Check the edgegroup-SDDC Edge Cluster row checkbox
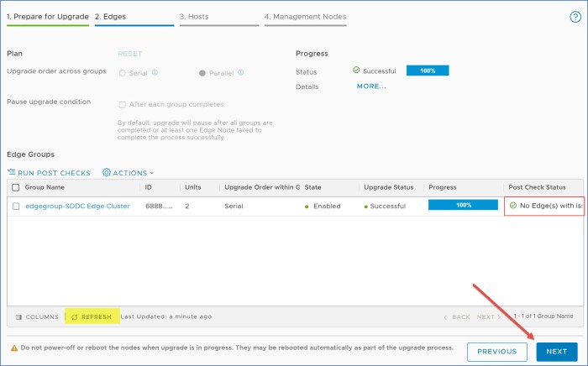Screen dimensions: 588x366 point(16,206)
